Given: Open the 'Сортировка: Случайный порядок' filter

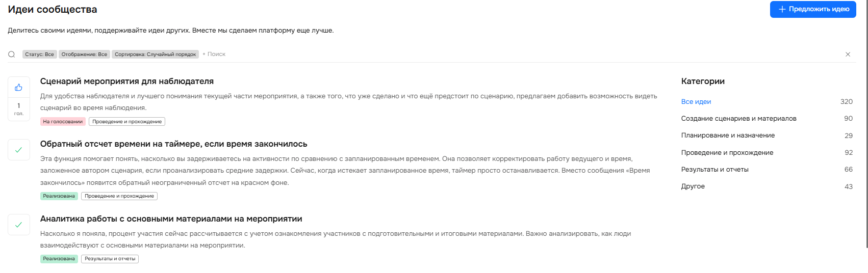Looking at the screenshot, I should pyautogui.click(x=155, y=54).
